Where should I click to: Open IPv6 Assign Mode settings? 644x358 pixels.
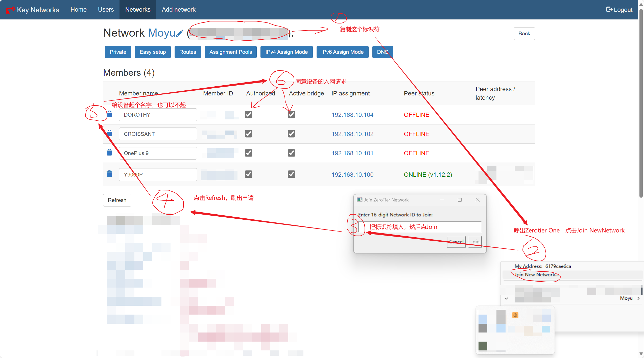tap(342, 52)
